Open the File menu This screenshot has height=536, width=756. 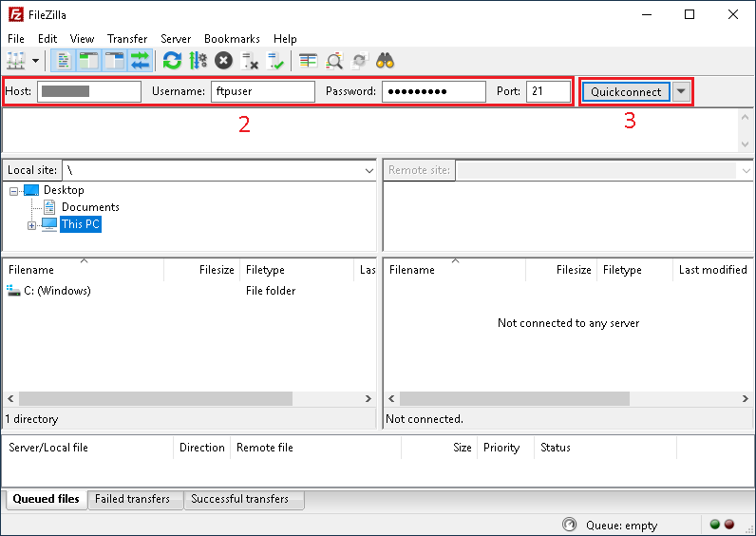(16, 39)
